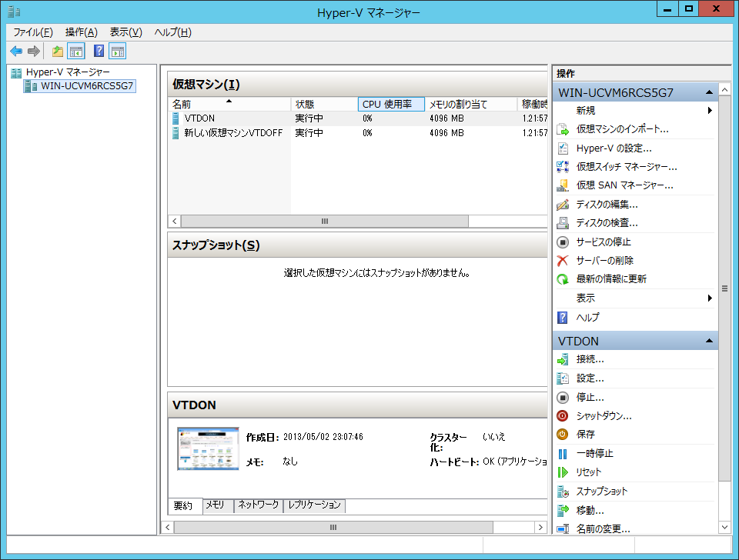This screenshot has height=560, width=739.
Task: Click the Import Virtual Machine icon (仮想マシンのインポート)
Action: tap(563, 129)
